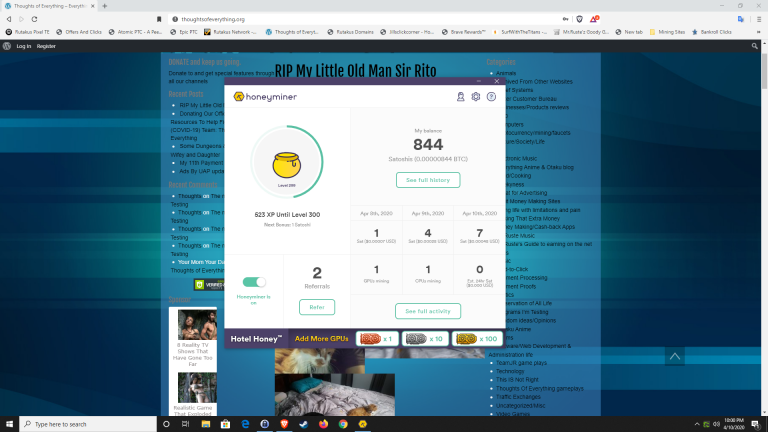Click the honey pot level icon
The width and height of the screenshot is (768, 432).
pos(287,165)
